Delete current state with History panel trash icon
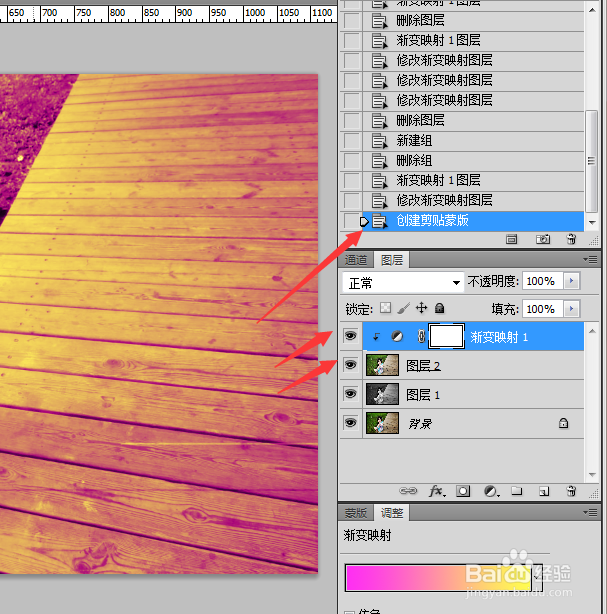 point(571,239)
